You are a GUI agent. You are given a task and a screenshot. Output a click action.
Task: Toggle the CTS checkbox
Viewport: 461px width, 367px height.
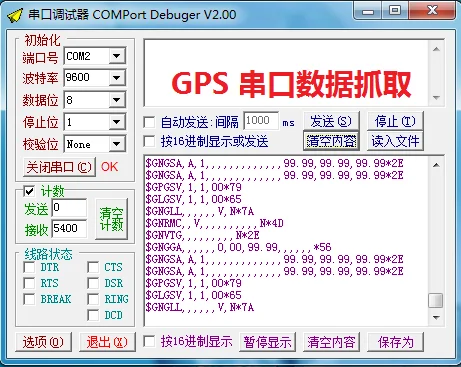[x=93, y=267]
